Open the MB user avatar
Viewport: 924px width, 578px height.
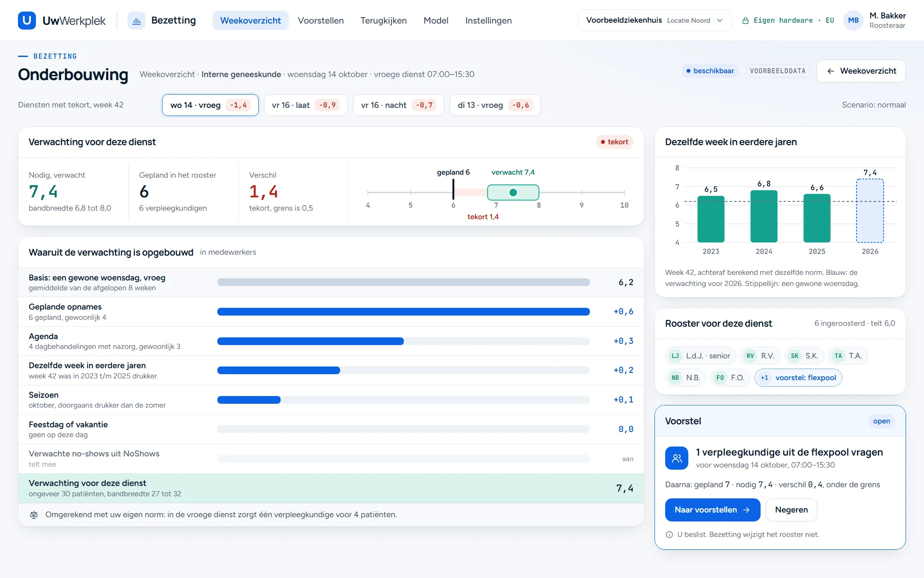point(853,21)
